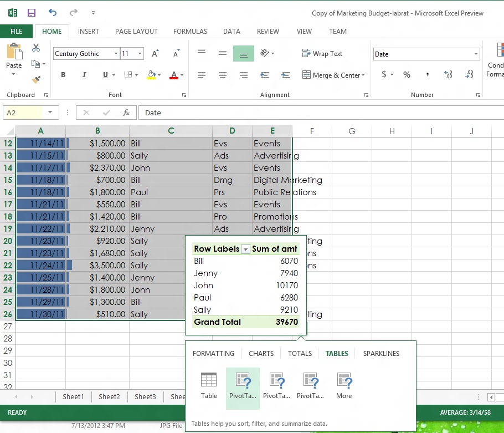
Task: Click the Undo arrow icon
Action: [x=53, y=12]
